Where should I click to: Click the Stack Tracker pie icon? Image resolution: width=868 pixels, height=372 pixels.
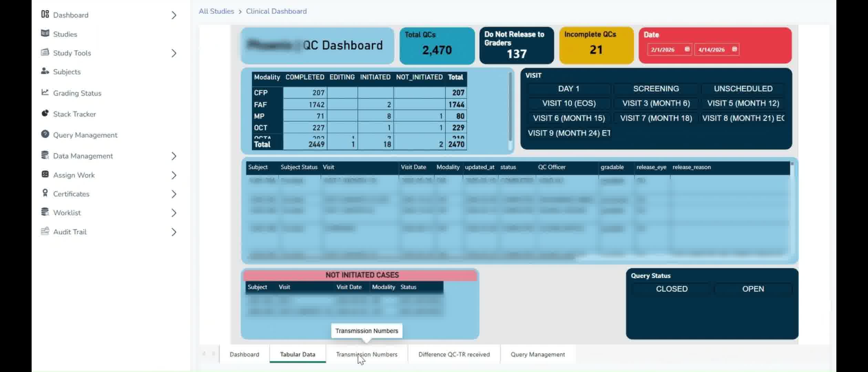[x=45, y=113]
